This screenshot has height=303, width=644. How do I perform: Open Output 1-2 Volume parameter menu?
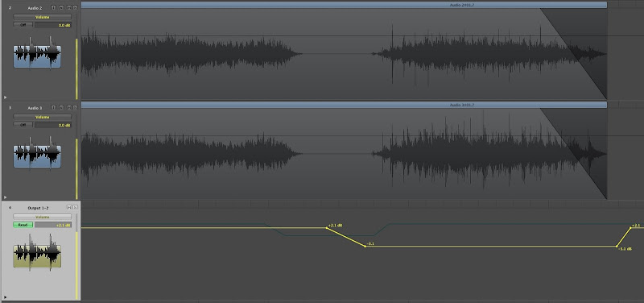coord(43,217)
